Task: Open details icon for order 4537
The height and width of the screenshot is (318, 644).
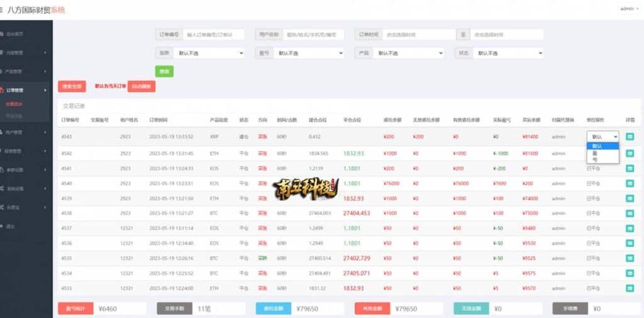Action: point(630,228)
